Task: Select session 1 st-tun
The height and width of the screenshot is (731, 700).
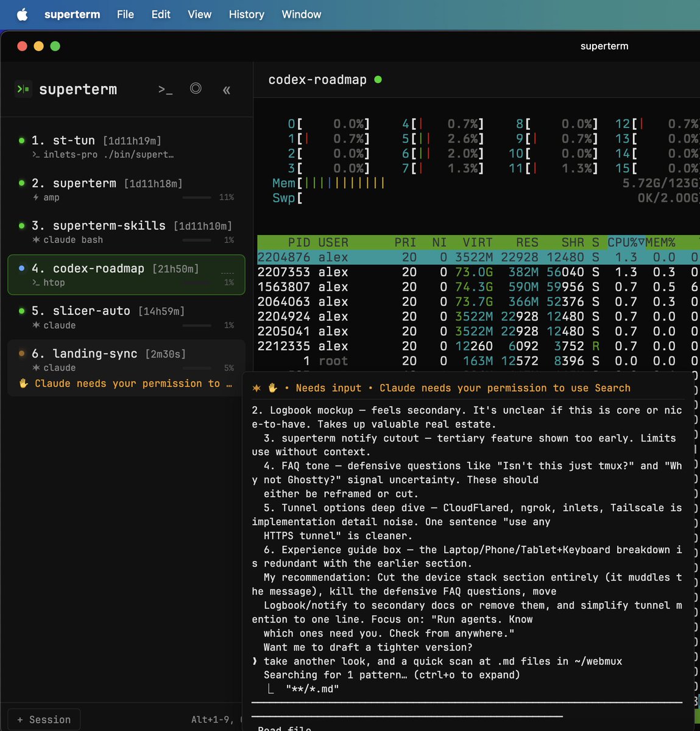Action: [126, 147]
